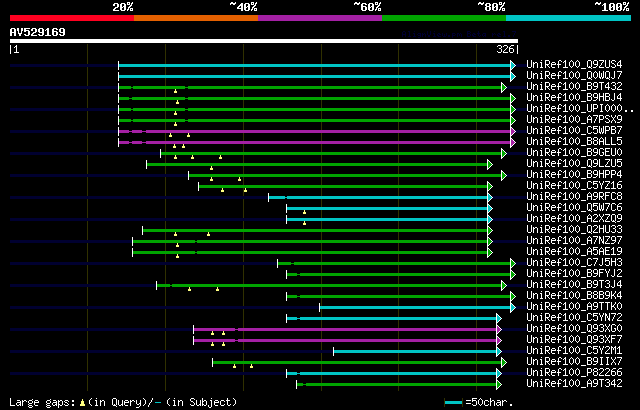Select the UniRef100_C5YZ16 label
This screenshot has width=640, height=410.
click(x=574, y=186)
